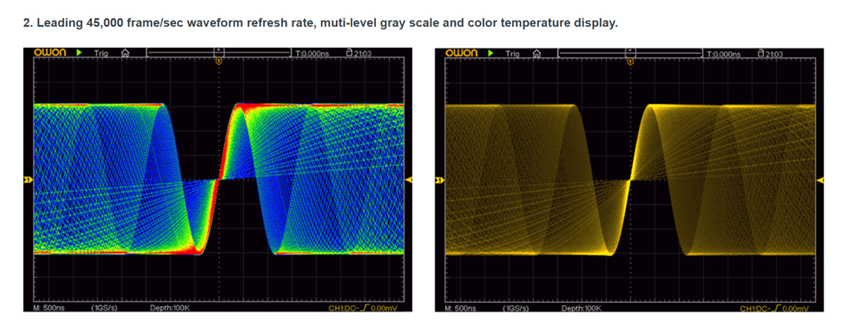Click home icon in the color temperature screenshot

coord(125,53)
